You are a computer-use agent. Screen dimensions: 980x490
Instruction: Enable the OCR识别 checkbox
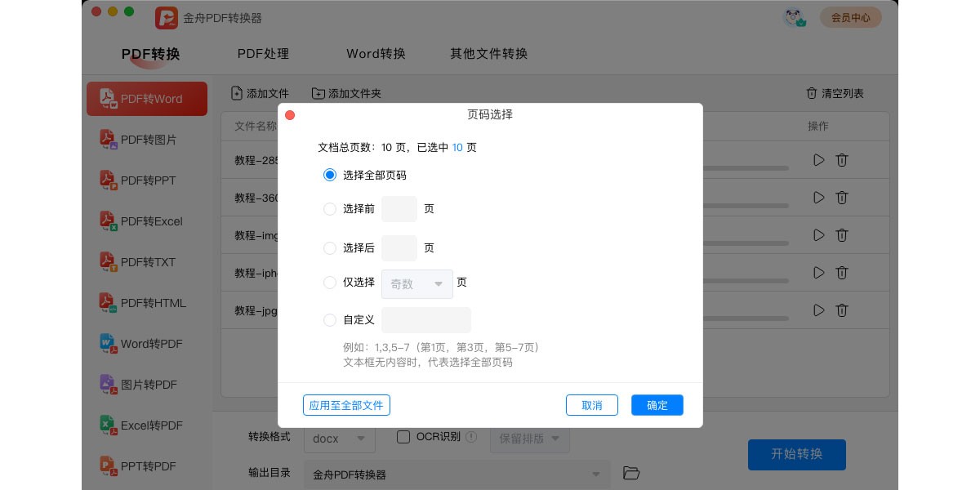(x=403, y=437)
